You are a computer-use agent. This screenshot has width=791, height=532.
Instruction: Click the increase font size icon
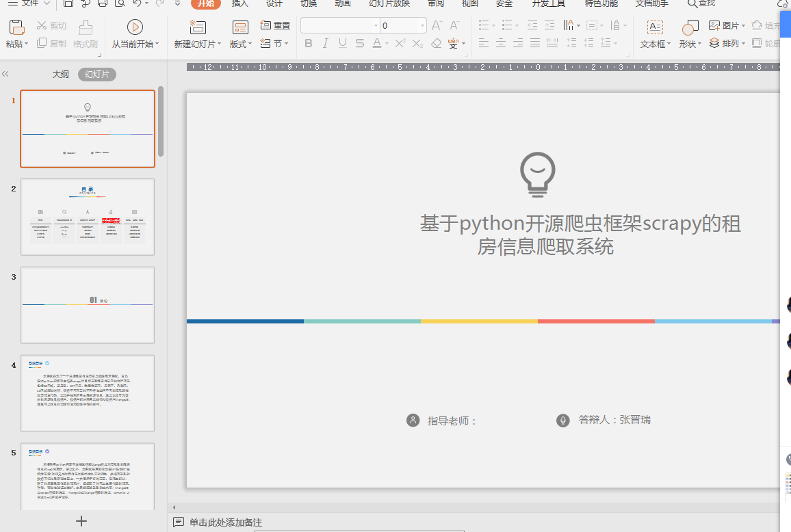click(437, 25)
